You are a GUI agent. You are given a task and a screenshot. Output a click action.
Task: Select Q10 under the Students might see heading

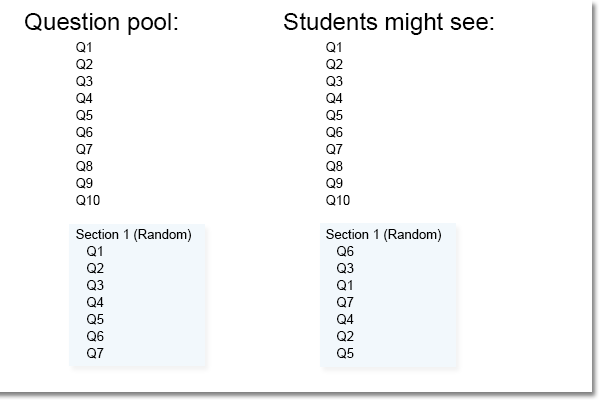pyautogui.click(x=338, y=200)
